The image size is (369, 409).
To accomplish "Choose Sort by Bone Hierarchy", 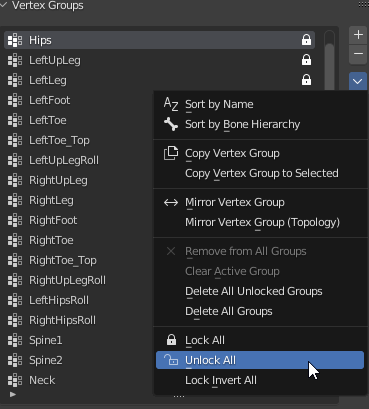I will click(260, 124).
